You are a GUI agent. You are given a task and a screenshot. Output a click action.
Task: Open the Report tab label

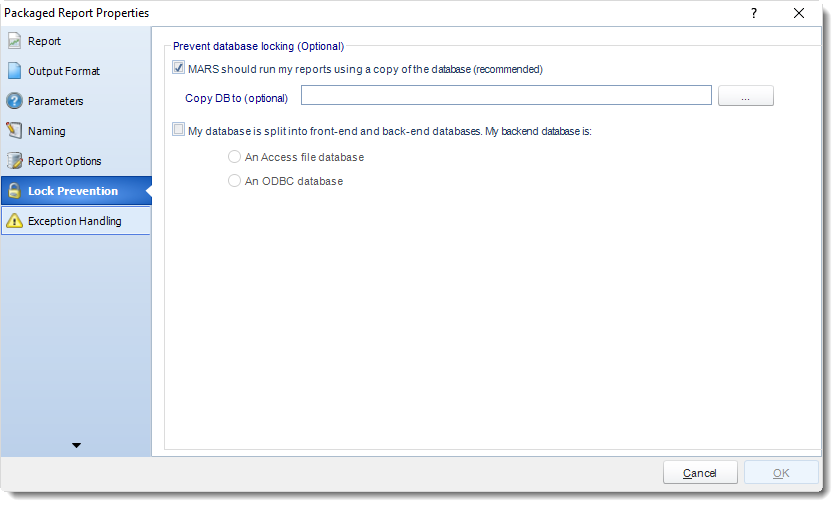44,41
